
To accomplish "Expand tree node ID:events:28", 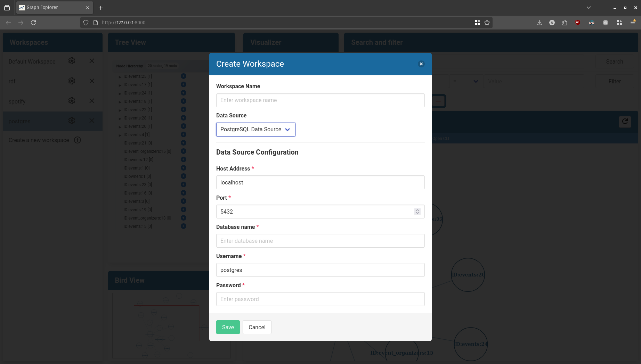I will pos(120,118).
